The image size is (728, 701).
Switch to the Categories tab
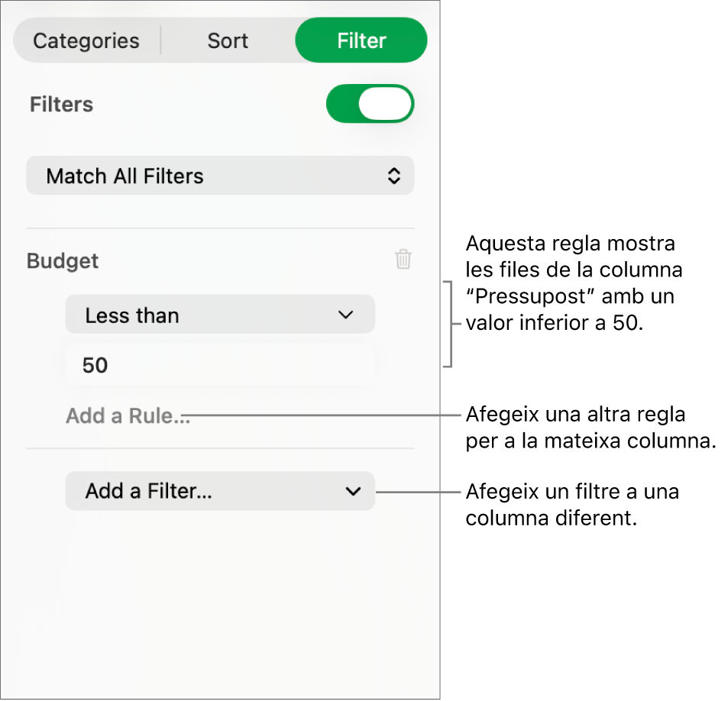point(86,40)
